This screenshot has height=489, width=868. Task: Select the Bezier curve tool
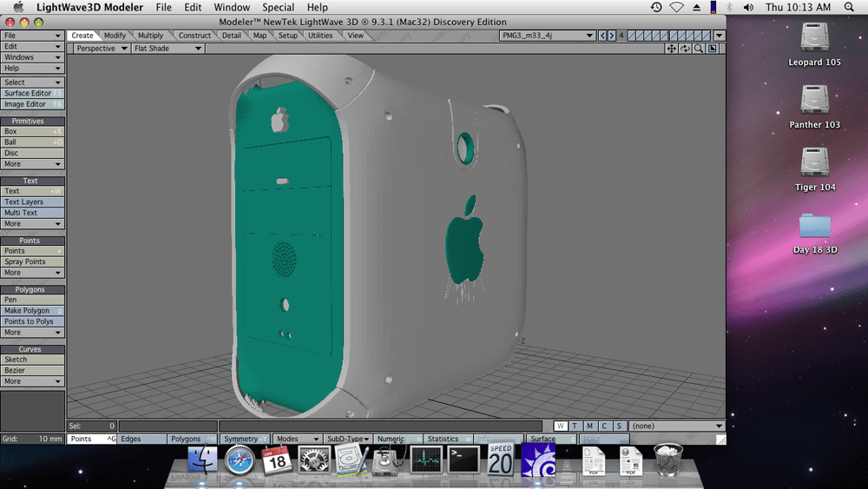(32, 371)
